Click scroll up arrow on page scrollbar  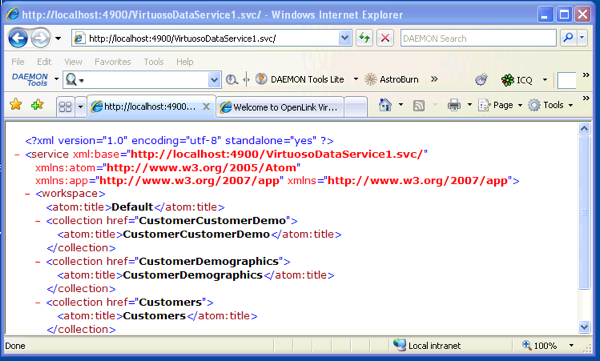tap(584, 129)
